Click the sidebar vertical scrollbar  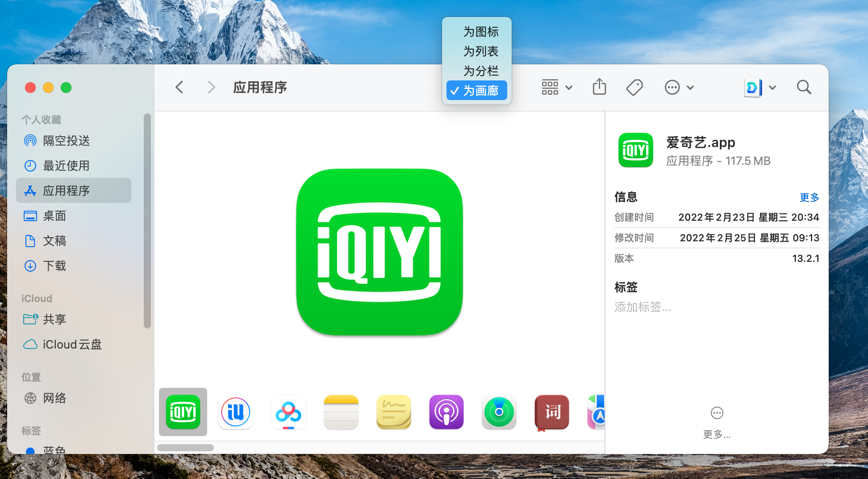(147, 221)
